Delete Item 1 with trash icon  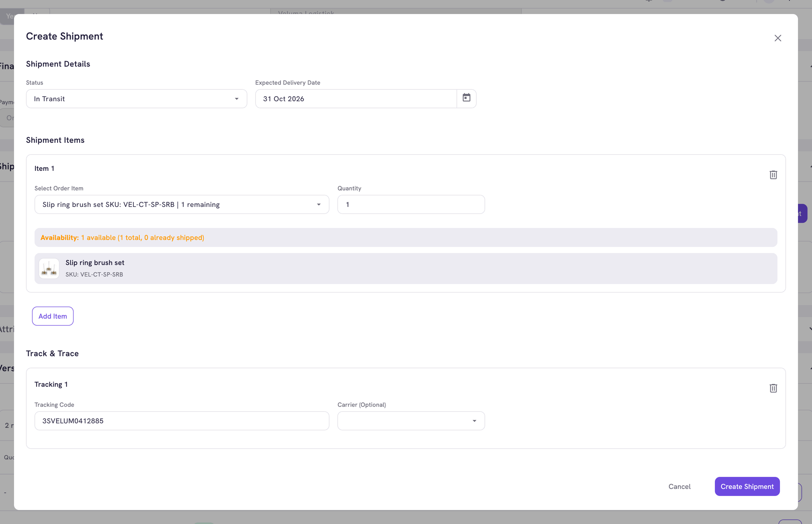point(773,175)
